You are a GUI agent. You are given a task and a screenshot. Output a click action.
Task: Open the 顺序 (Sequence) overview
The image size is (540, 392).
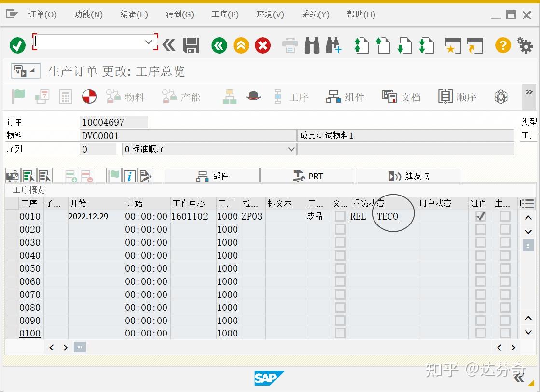456,97
